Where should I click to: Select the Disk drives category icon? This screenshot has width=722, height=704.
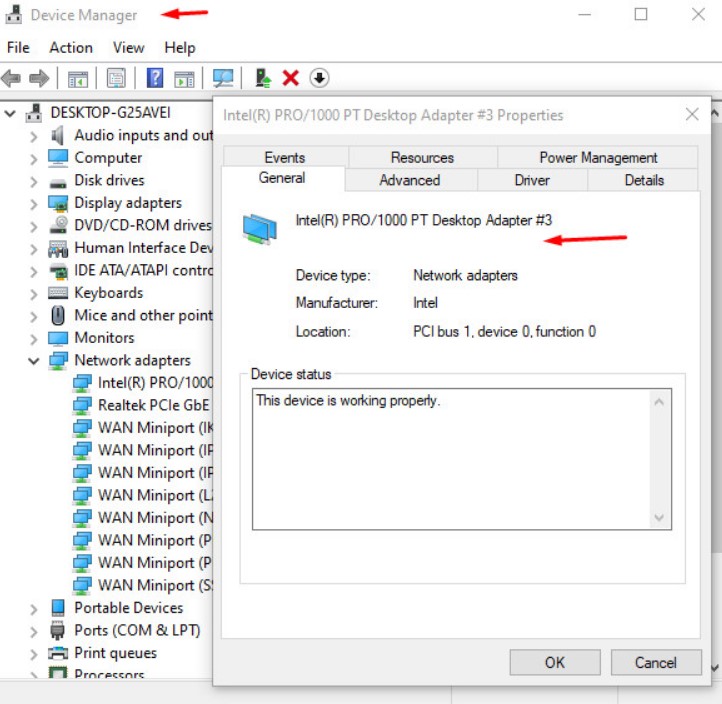(58, 183)
